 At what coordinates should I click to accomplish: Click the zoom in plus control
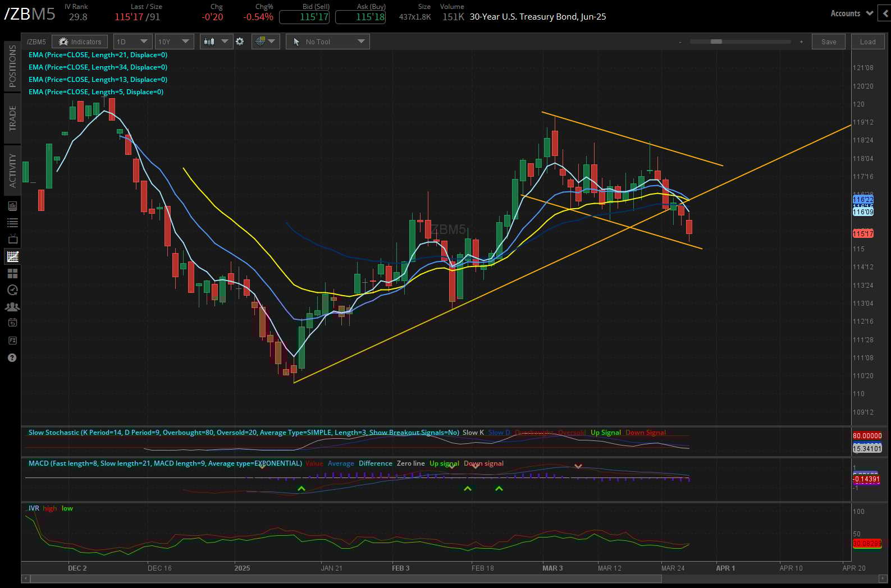pyautogui.click(x=801, y=42)
